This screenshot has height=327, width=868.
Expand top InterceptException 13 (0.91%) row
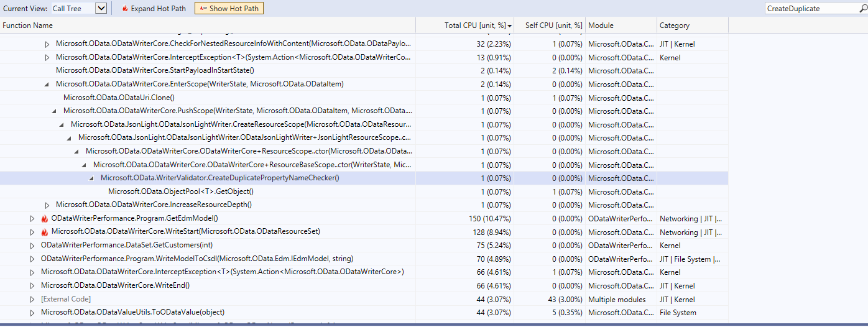pos(47,58)
